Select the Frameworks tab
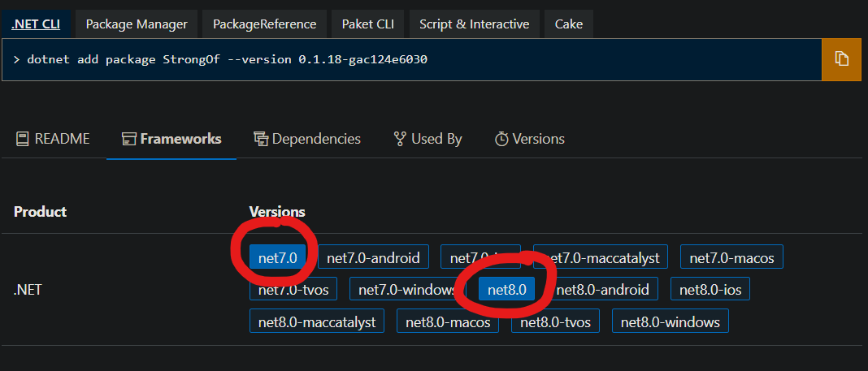This screenshot has height=371, width=868. [171, 139]
